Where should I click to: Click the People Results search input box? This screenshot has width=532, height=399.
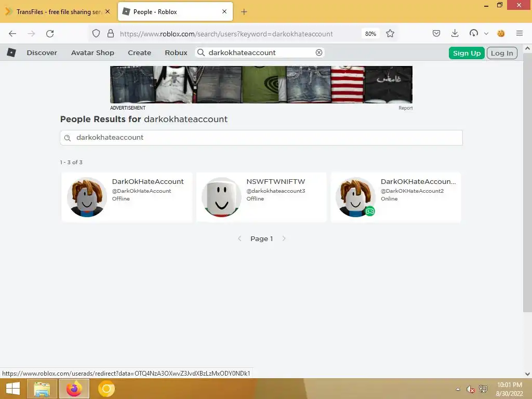(261, 138)
